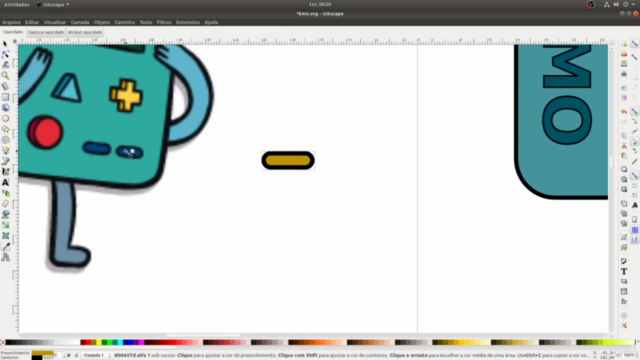Select the Paint Bucket fill tool
Screen dimensions: 640x360
[5, 214]
